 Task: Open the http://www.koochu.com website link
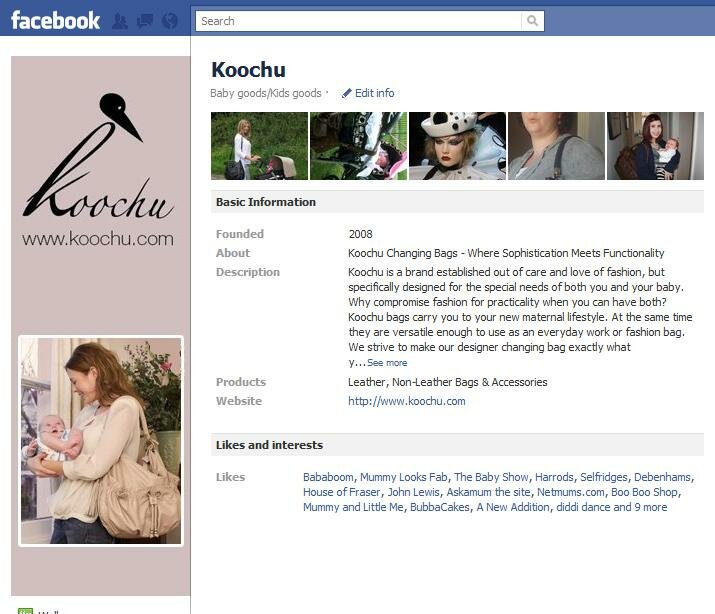tap(407, 401)
